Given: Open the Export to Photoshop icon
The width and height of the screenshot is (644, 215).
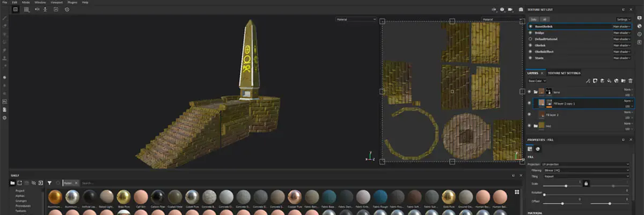Looking at the screenshot, I should [x=5, y=101].
